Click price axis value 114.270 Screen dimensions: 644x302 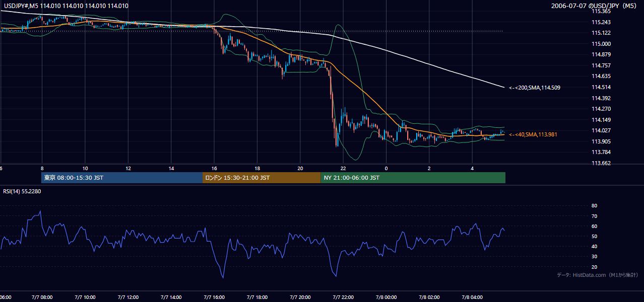click(x=601, y=109)
